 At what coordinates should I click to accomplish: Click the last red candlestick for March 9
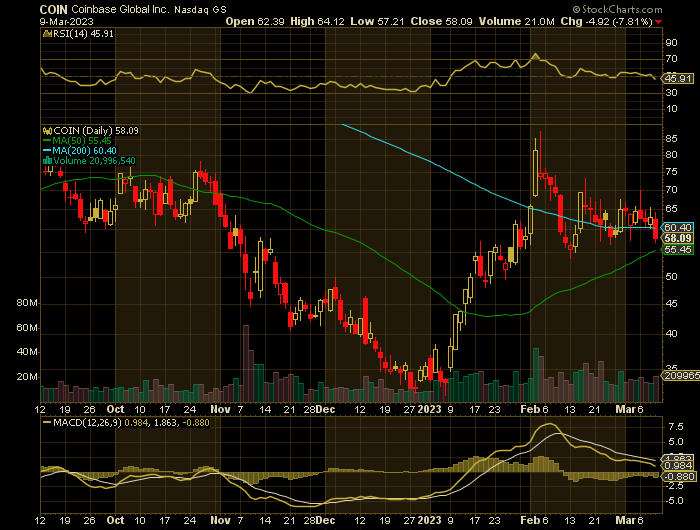coord(655,230)
